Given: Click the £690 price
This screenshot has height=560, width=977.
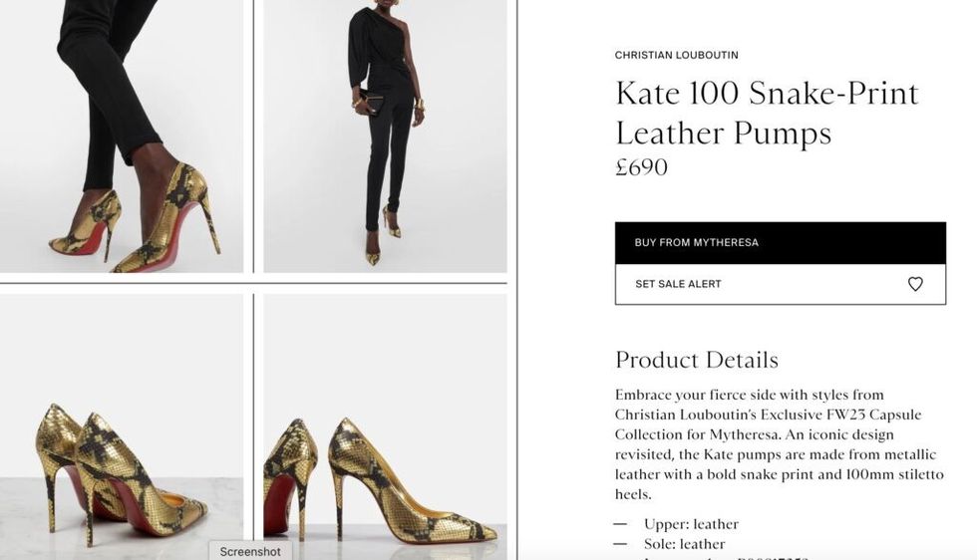Looking at the screenshot, I should pos(641,167).
